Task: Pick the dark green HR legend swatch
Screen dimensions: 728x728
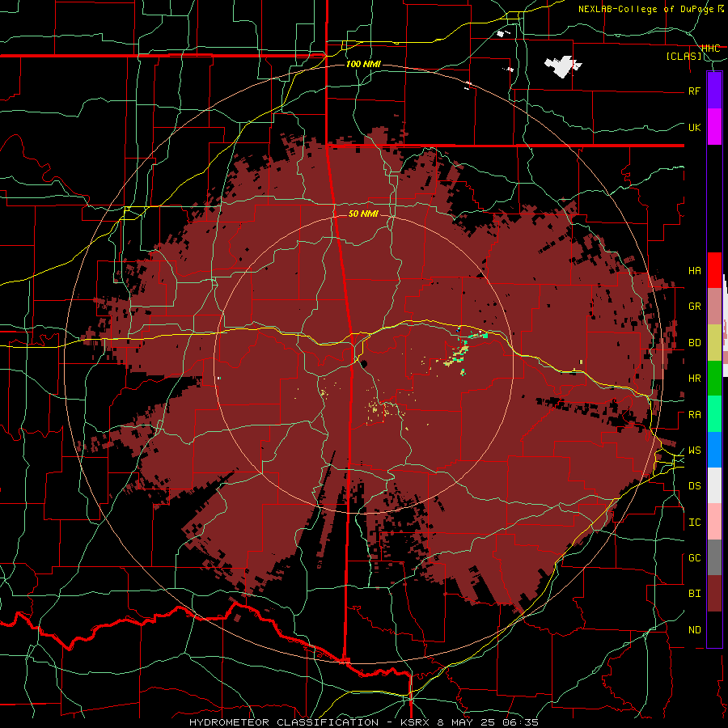Action: [714, 379]
